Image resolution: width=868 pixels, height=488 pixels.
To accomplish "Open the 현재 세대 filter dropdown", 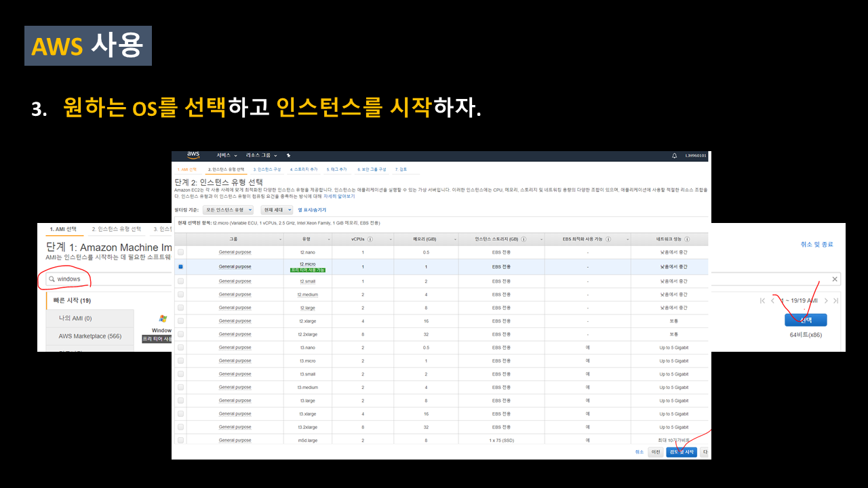I will 277,210.
